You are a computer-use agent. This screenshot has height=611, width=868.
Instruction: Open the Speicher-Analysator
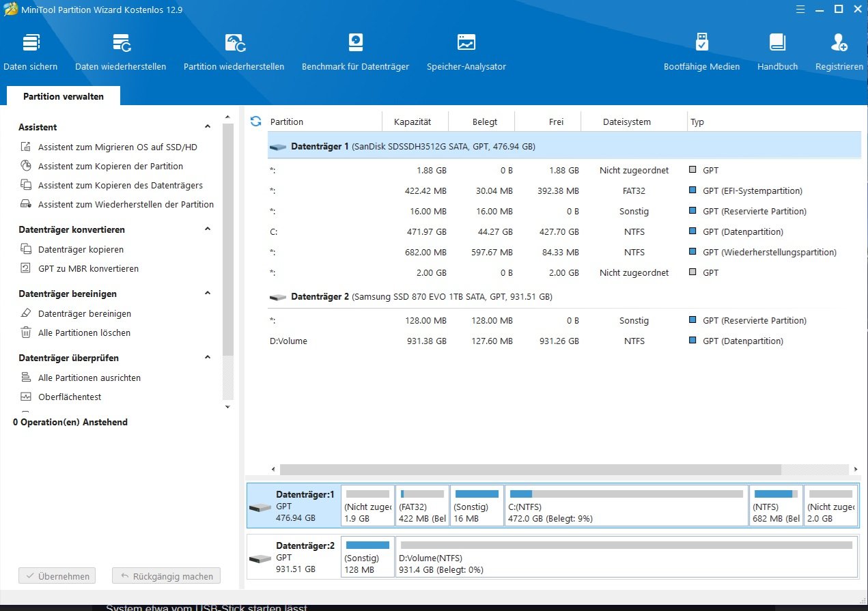tap(466, 52)
